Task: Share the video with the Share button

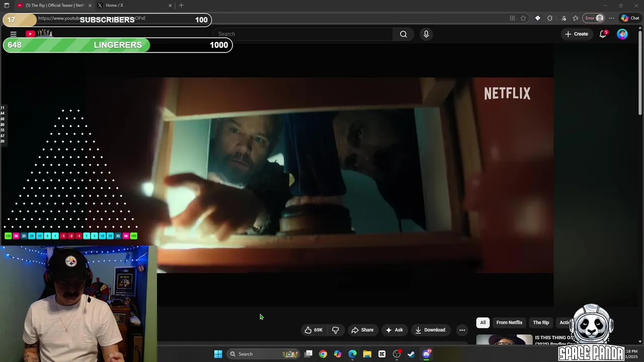Action: click(362, 330)
